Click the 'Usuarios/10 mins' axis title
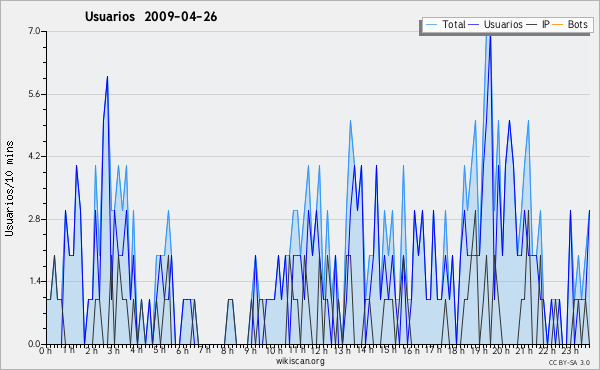The height and width of the screenshot is (370, 600). 9,189
